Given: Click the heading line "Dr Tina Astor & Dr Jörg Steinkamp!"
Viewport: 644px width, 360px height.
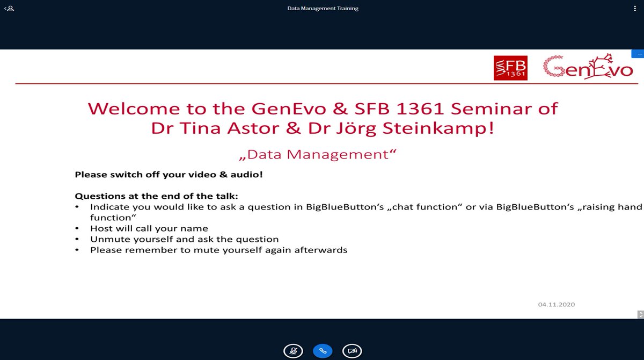Looking at the screenshot, I should pos(323,129).
